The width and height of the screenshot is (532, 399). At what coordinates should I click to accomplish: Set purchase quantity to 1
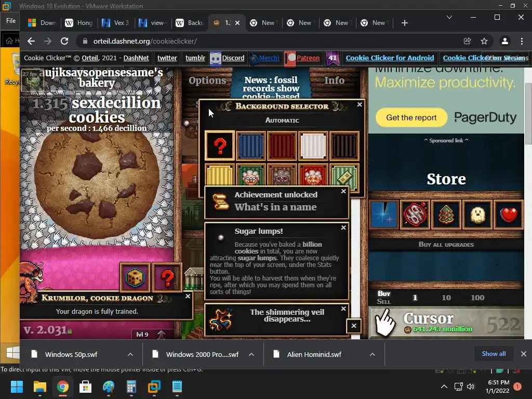tap(415, 298)
